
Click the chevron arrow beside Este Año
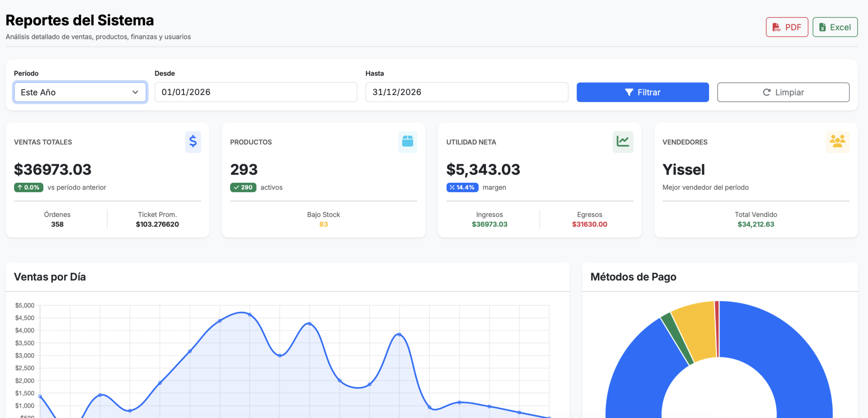[x=135, y=92]
